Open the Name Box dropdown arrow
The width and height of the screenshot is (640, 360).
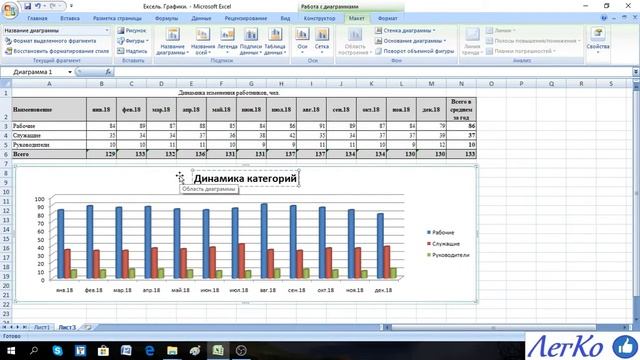click(x=70, y=72)
